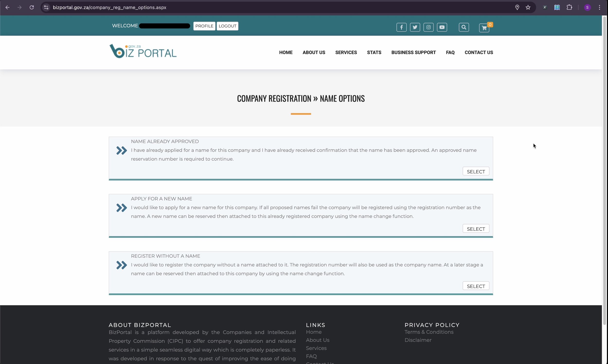Go to Business Support menu
The width and height of the screenshot is (608, 364).
pyautogui.click(x=413, y=53)
